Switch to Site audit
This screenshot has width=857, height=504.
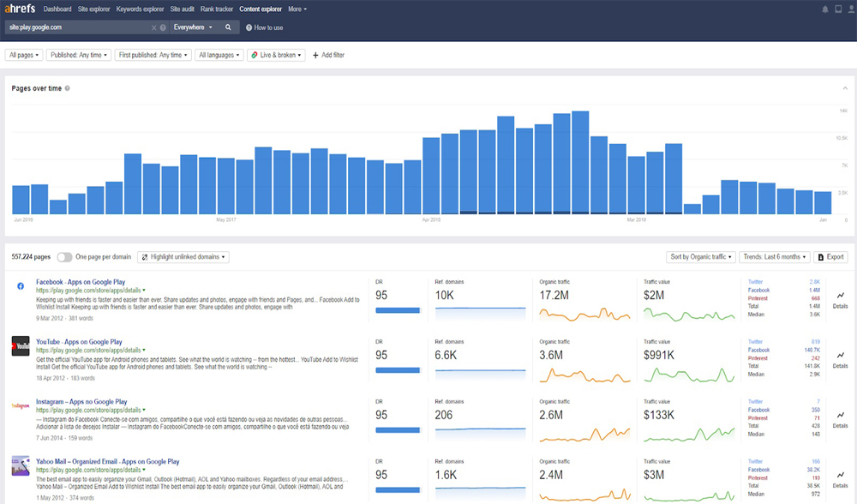[x=182, y=9]
